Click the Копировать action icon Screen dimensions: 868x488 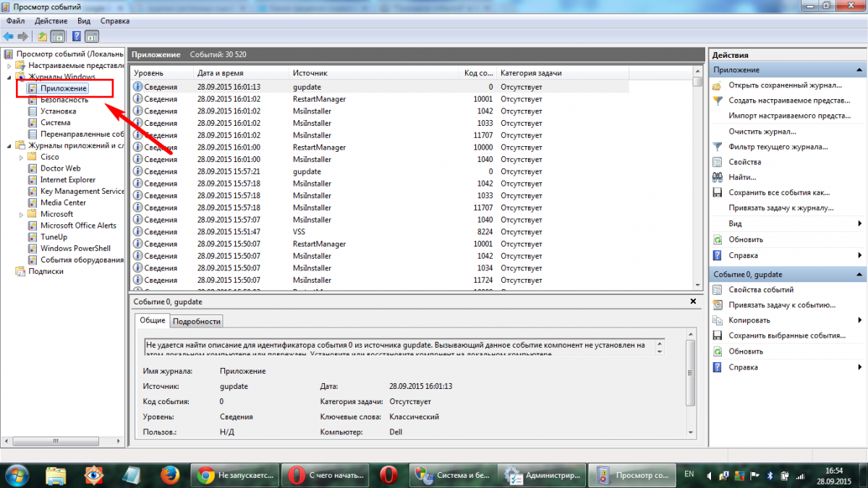718,320
